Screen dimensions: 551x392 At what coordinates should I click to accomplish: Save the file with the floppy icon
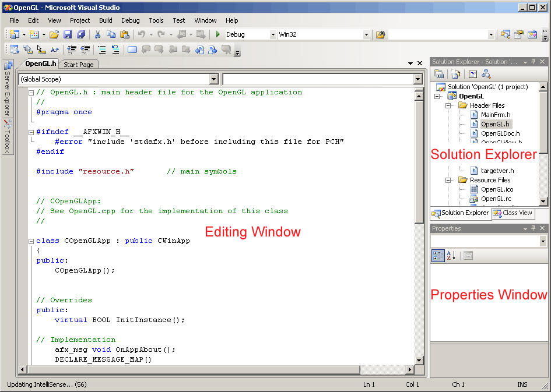68,34
